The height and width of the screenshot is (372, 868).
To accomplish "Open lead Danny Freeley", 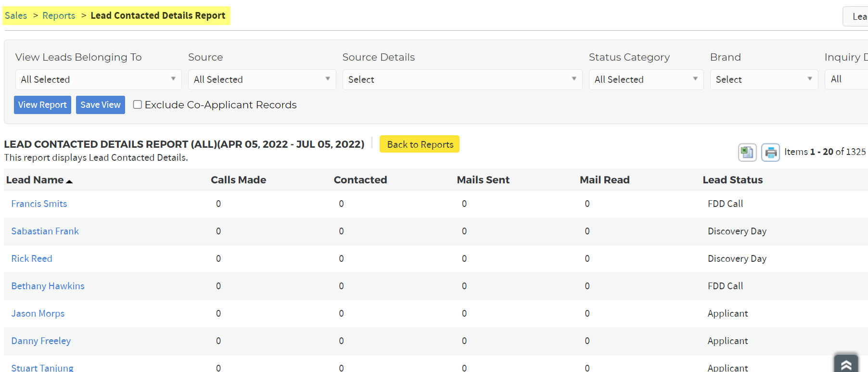I will (x=41, y=341).
